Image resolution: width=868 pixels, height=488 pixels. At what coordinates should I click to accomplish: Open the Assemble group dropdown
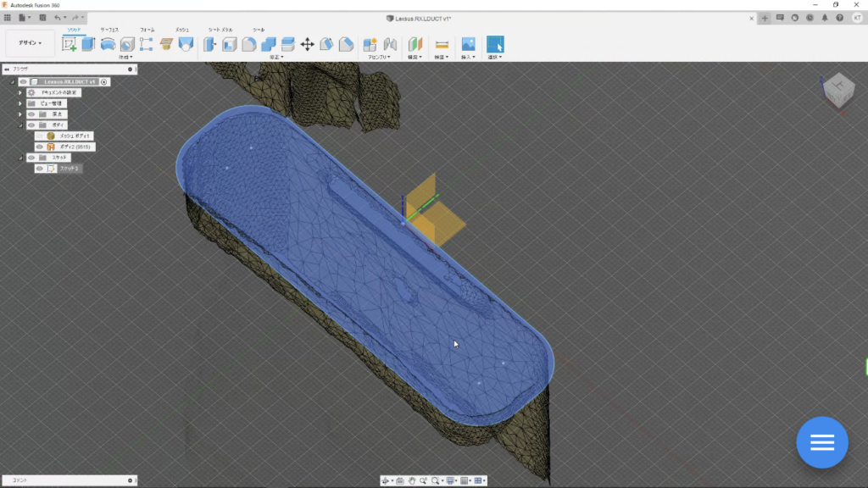pyautogui.click(x=379, y=57)
